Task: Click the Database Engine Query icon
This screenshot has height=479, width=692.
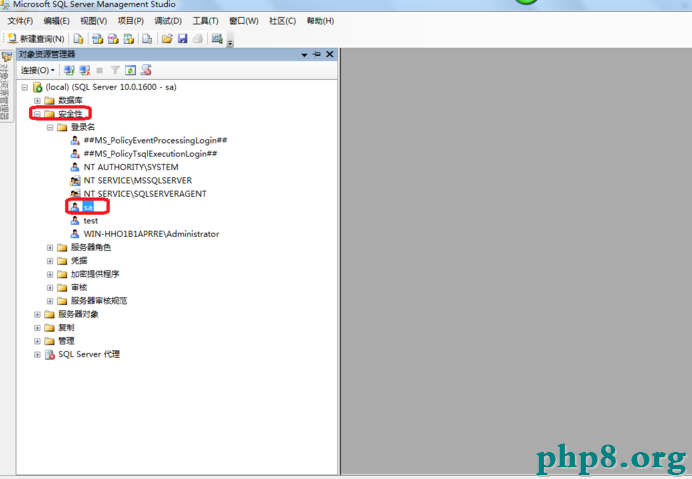Action: [79, 39]
